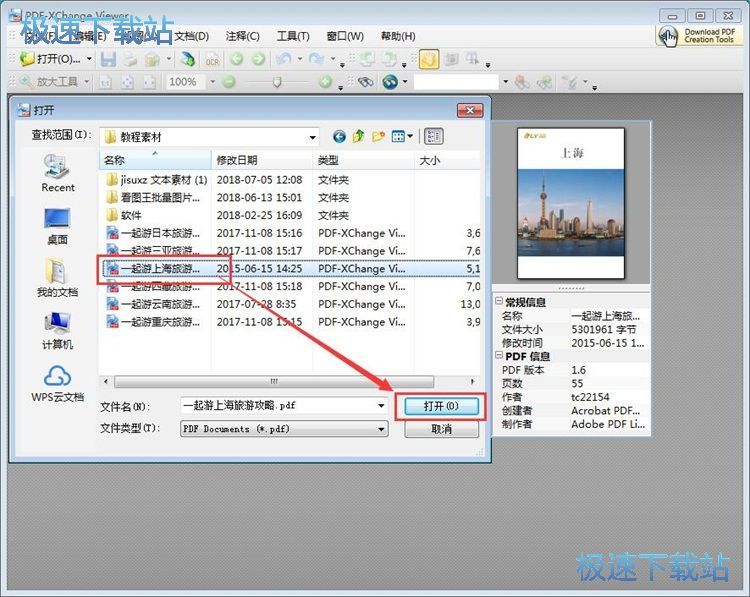
Task: Click the OCR toolbar icon
Action: click(212, 59)
